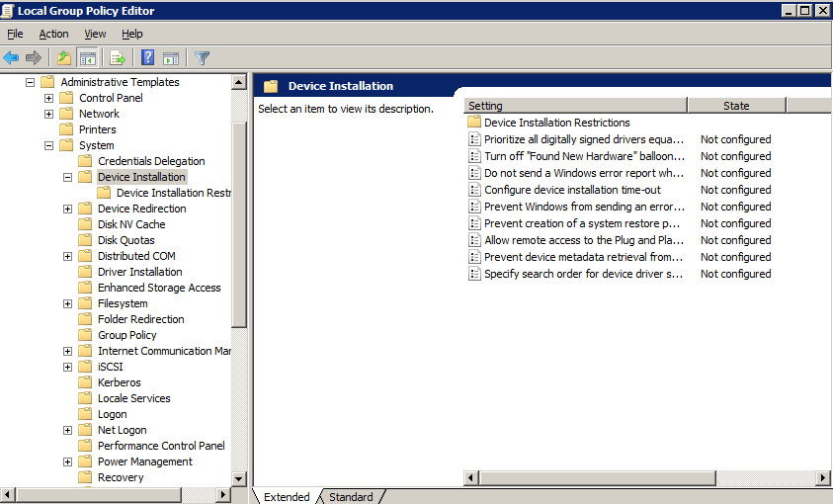Select 'Prevent Windows from sending an error' setting
This screenshot has height=504, width=833.
584,207
